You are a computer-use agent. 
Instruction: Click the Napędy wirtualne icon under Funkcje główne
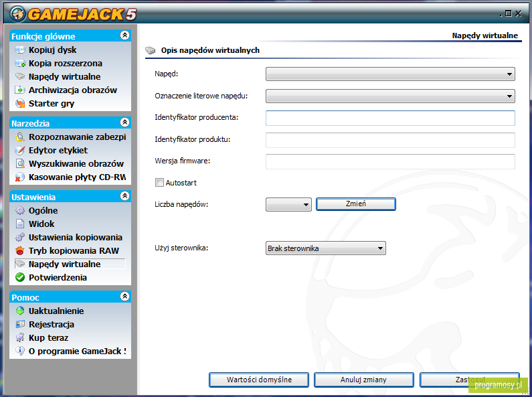click(20, 77)
